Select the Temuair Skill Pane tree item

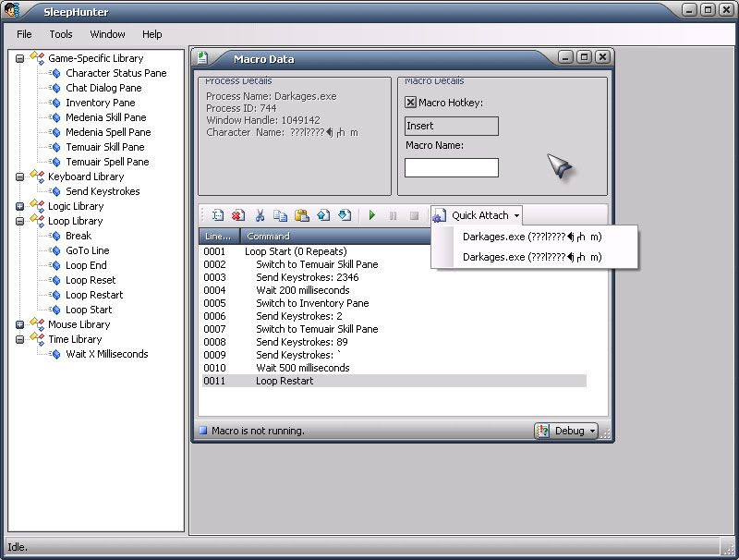click(x=105, y=147)
